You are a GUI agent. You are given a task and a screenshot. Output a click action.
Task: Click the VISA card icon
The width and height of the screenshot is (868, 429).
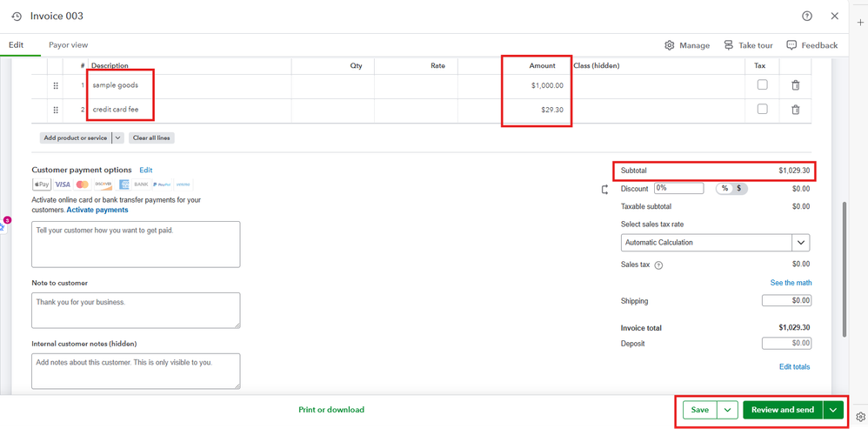[x=63, y=184]
